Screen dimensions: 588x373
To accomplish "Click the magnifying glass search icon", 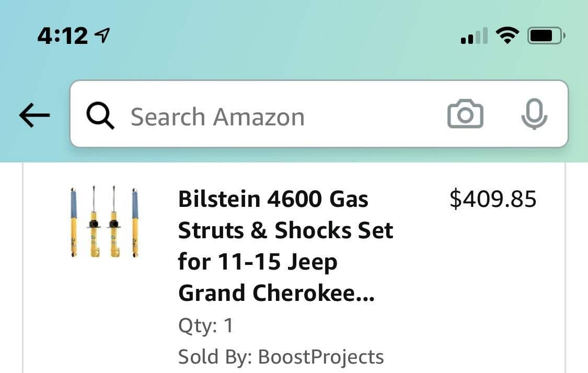I will (100, 116).
